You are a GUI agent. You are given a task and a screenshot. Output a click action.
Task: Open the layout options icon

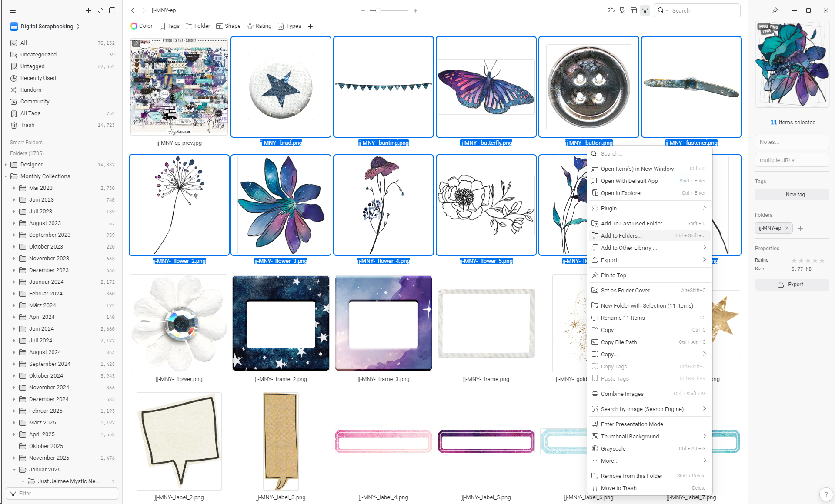634,10
